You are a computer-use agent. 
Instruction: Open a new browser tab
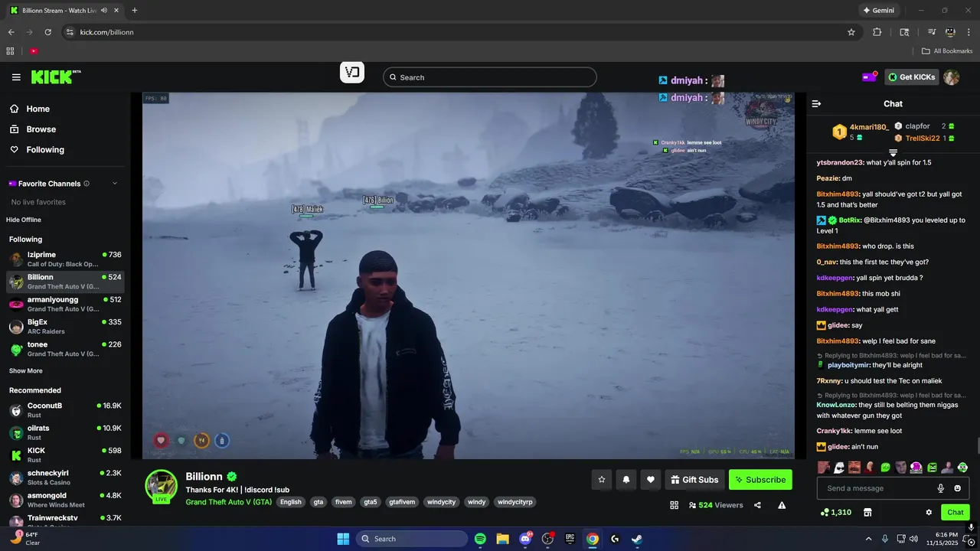pos(134,10)
